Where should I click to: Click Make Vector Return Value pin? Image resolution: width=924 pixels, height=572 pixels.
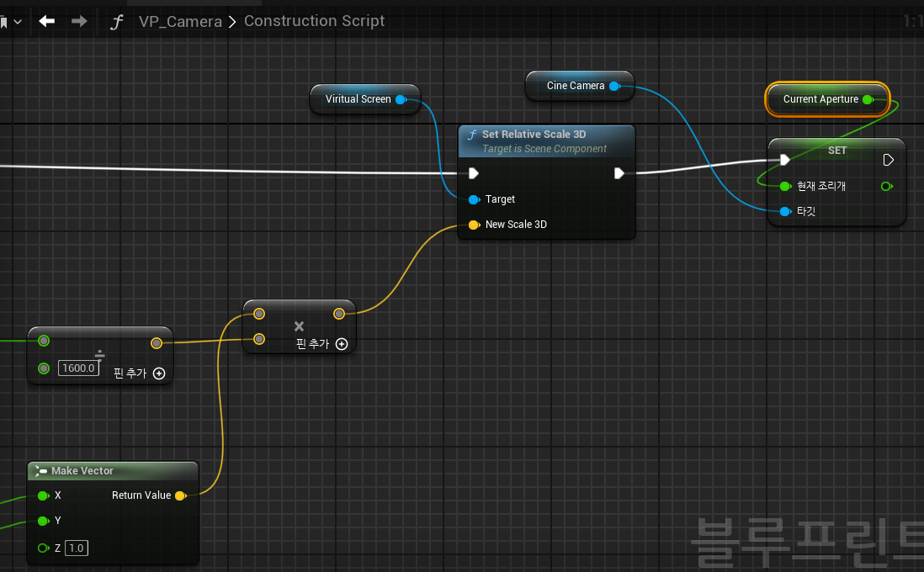coord(180,496)
